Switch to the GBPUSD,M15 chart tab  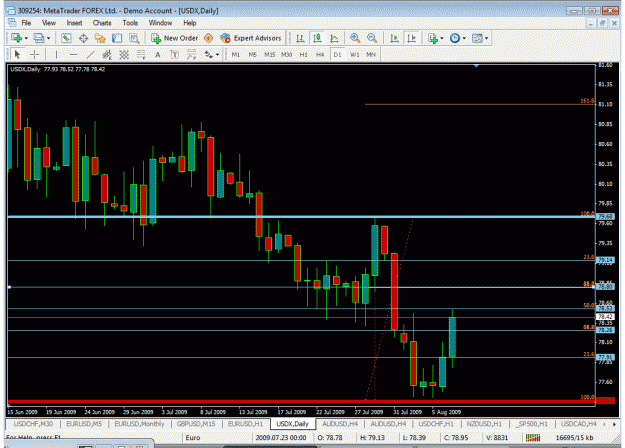coord(196,424)
